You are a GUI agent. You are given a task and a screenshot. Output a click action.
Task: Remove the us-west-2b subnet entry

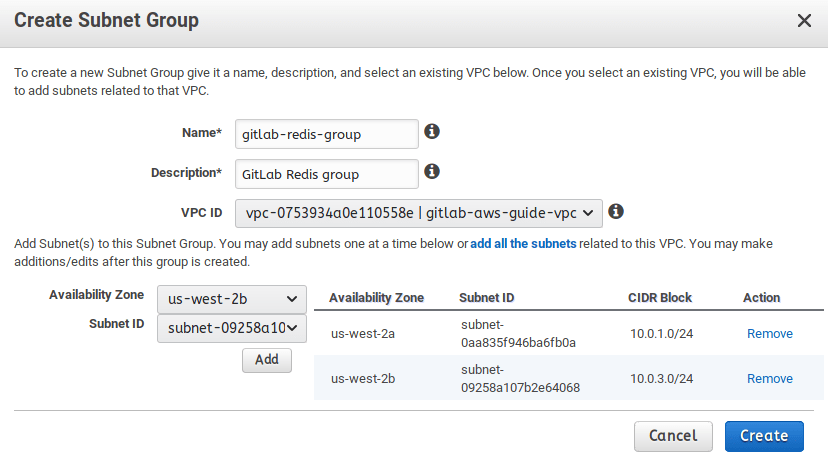click(x=769, y=379)
